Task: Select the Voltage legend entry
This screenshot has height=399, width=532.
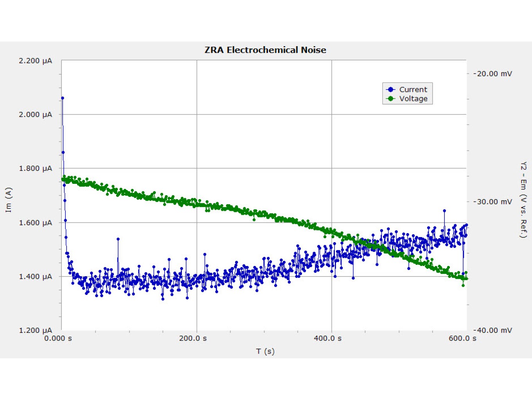Action: click(x=408, y=99)
